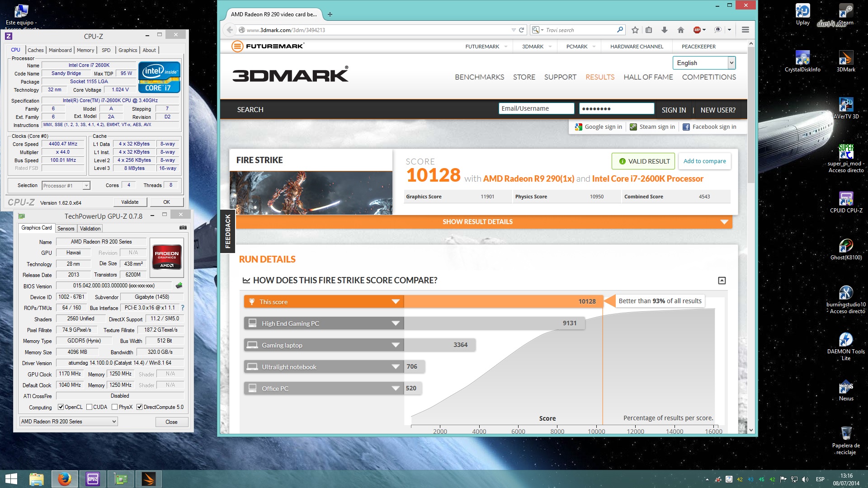Click the Firefox bookmark star icon
Screen dimensions: 868x488
[x=635, y=30]
